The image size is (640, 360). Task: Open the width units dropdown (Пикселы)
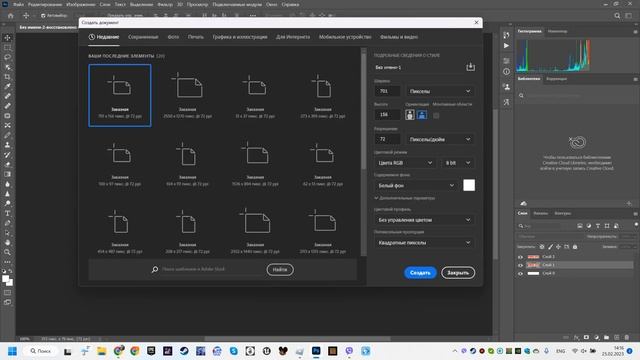pyautogui.click(x=440, y=91)
